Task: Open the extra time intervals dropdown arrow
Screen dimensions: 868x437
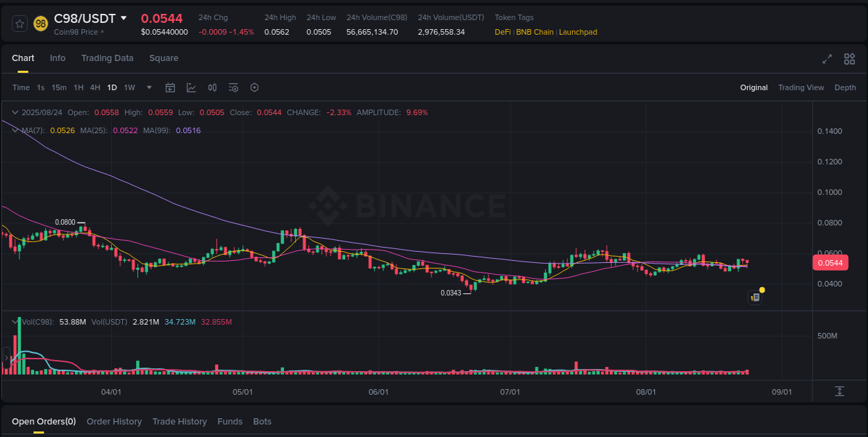Action: tap(149, 87)
